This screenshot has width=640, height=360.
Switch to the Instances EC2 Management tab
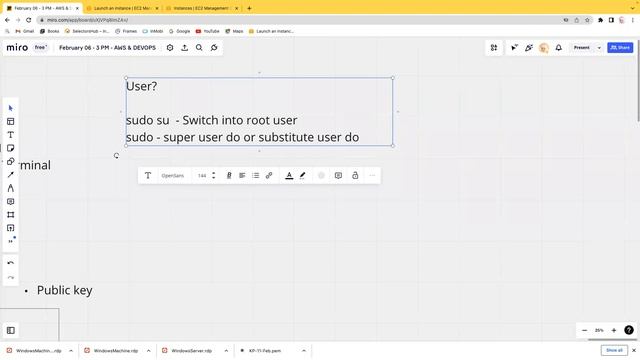click(202, 8)
